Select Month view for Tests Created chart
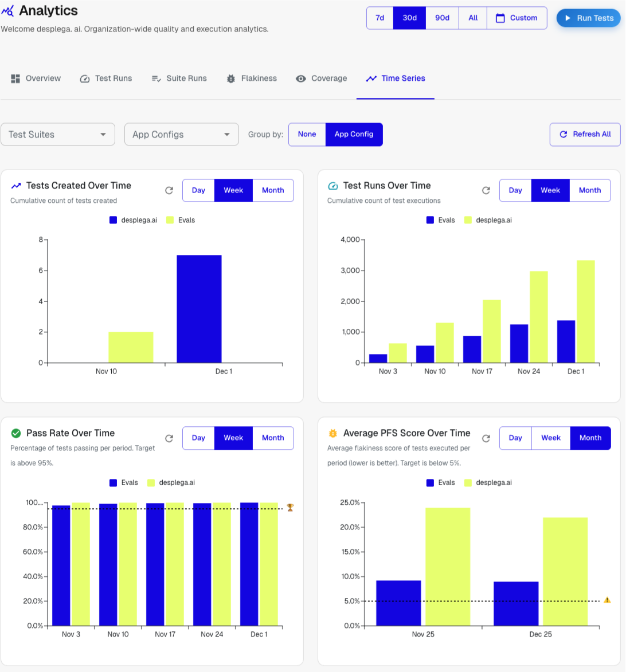This screenshot has width=626, height=672. click(273, 190)
